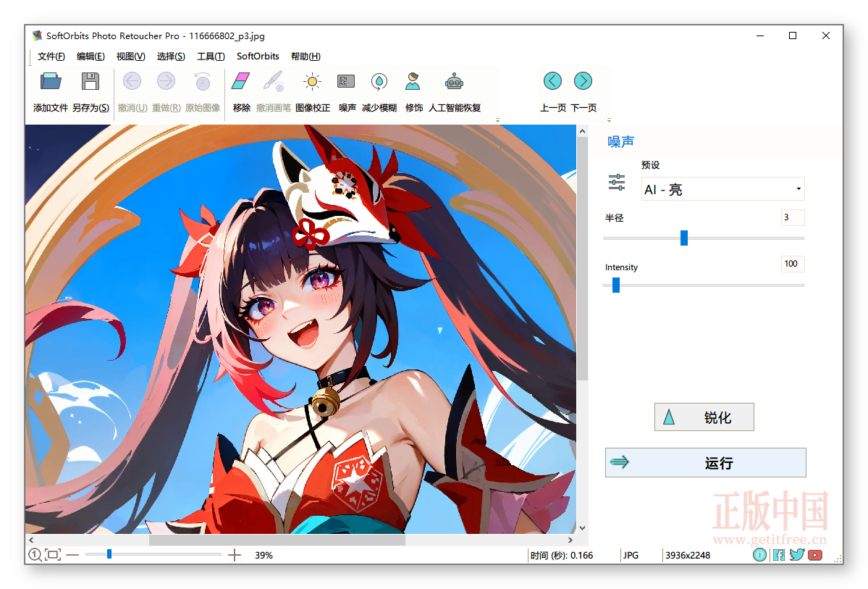Open the Noise (噪声) tool icon
The image size is (868, 589).
click(x=347, y=81)
